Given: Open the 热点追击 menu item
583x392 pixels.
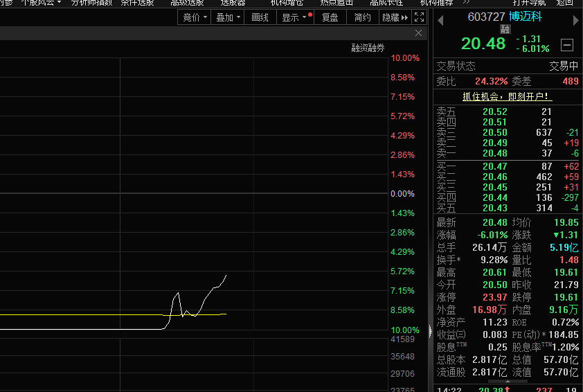Looking at the screenshot, I should tap(337, 3).
